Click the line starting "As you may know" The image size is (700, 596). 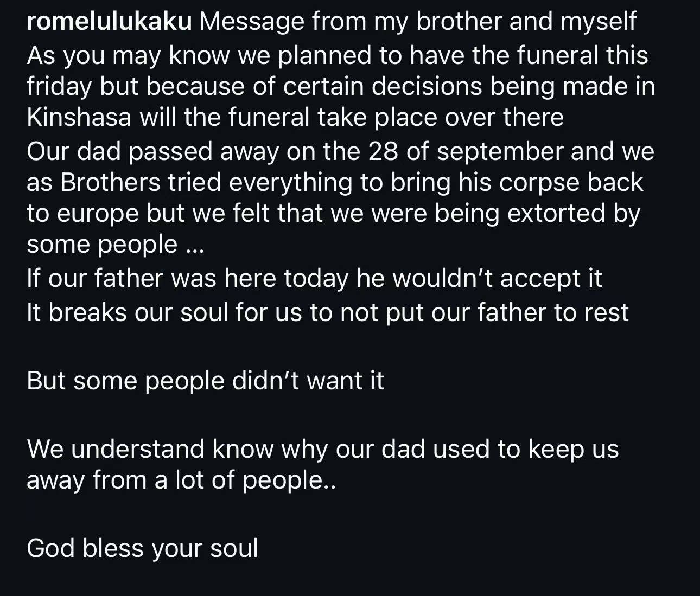pos(336,55)
